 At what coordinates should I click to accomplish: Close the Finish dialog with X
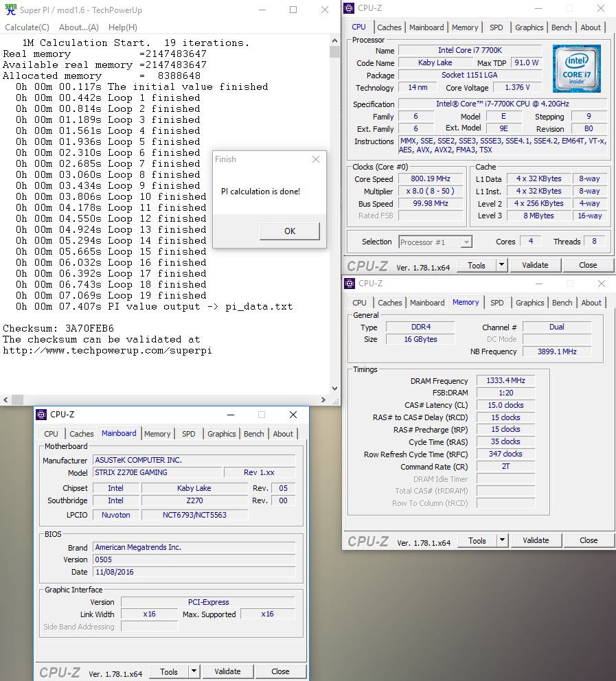point(316,159)
